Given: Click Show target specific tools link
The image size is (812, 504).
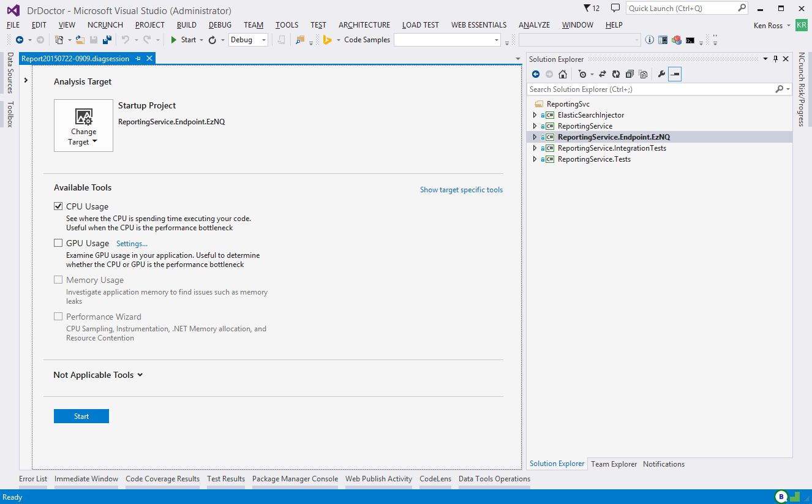Looking at the screenshot, I should pos(461,190).
